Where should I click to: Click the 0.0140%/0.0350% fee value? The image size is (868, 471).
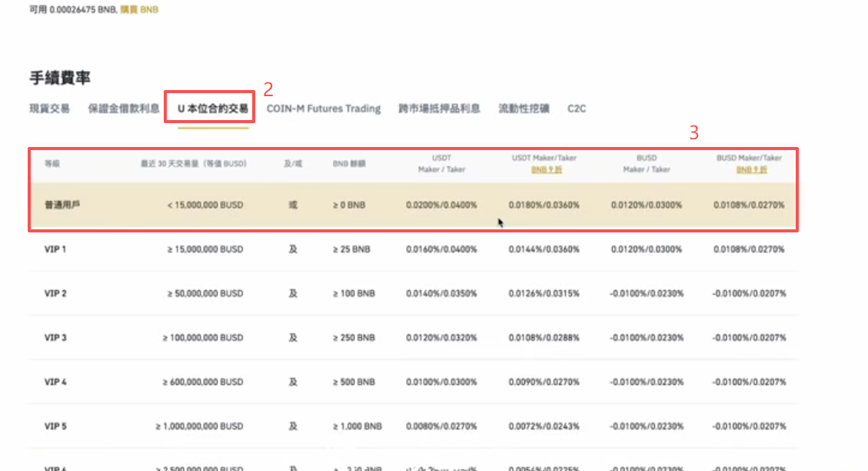[x=441, y=293]
